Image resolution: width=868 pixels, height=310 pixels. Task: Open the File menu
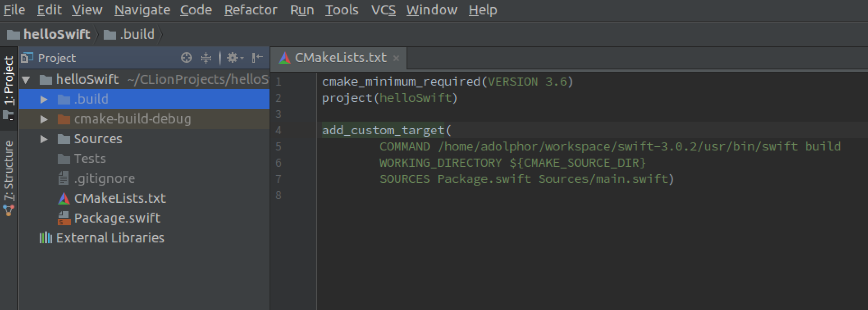pos(14,10)
